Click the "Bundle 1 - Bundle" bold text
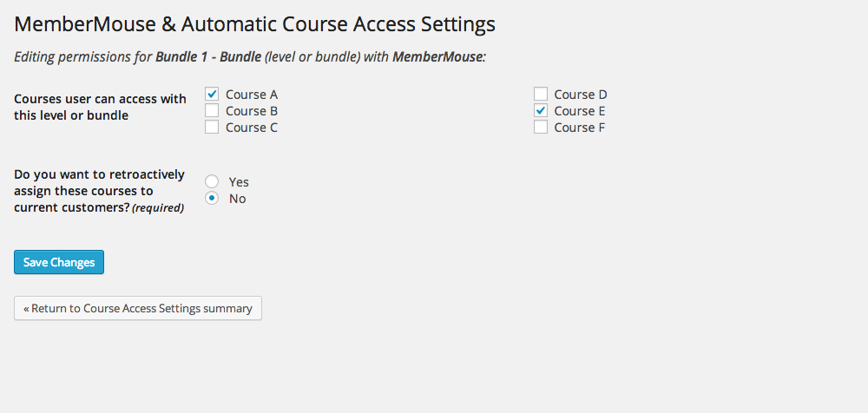This screenshot has width=868, height=413. pos(208,57)
